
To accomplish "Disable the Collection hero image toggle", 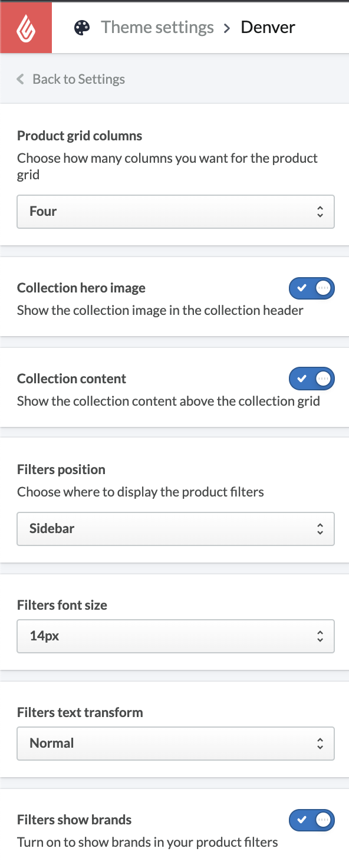I will coord(311,288).
